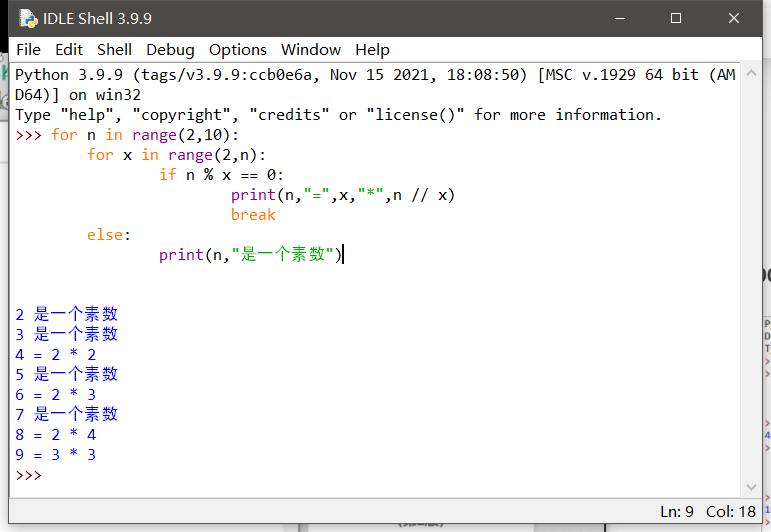Image resolution: width=771 pixels, height=532 pixels.
Task: Click output line '9 = 3 * 3'
Action: (56, 454)
